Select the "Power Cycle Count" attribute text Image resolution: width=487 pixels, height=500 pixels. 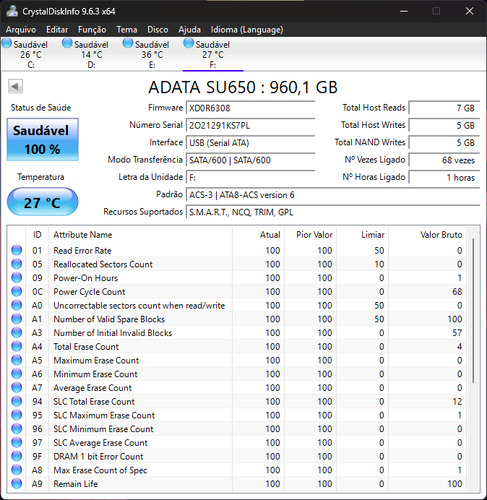tap(89, 292)
